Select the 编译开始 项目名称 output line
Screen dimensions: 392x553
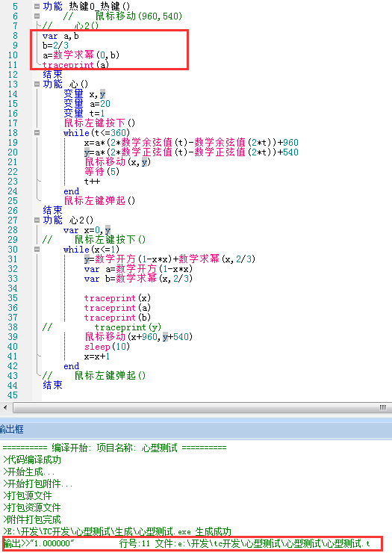(114, 448)
